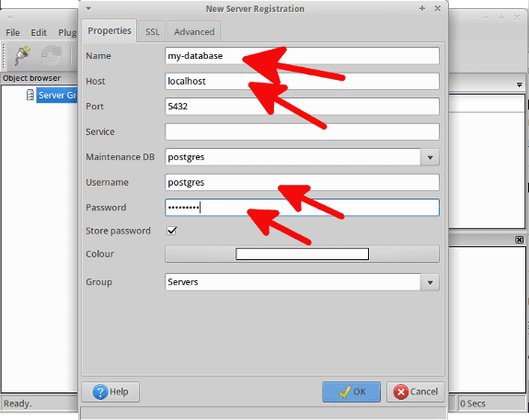
Task: Select the server group icon in object browser
Action: click(30, 95)
